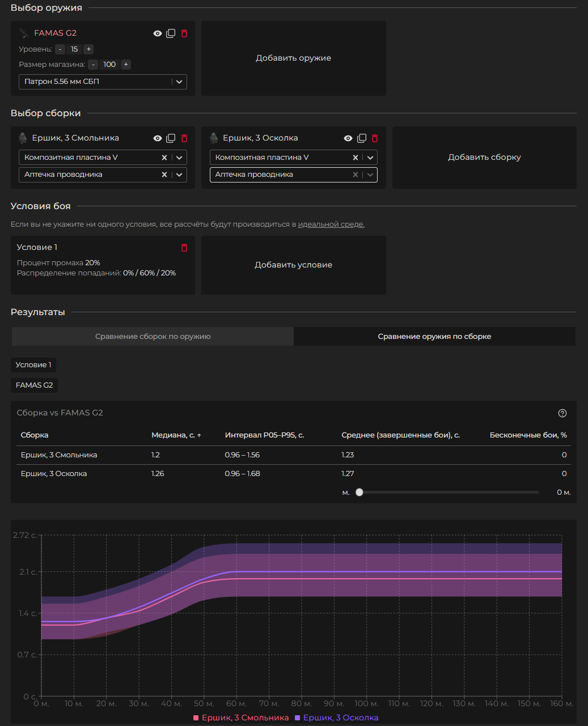Viewport: 588px width, 726px height.
Task: Click the Добавить сборку card
Action: click(x=484, y=158)
